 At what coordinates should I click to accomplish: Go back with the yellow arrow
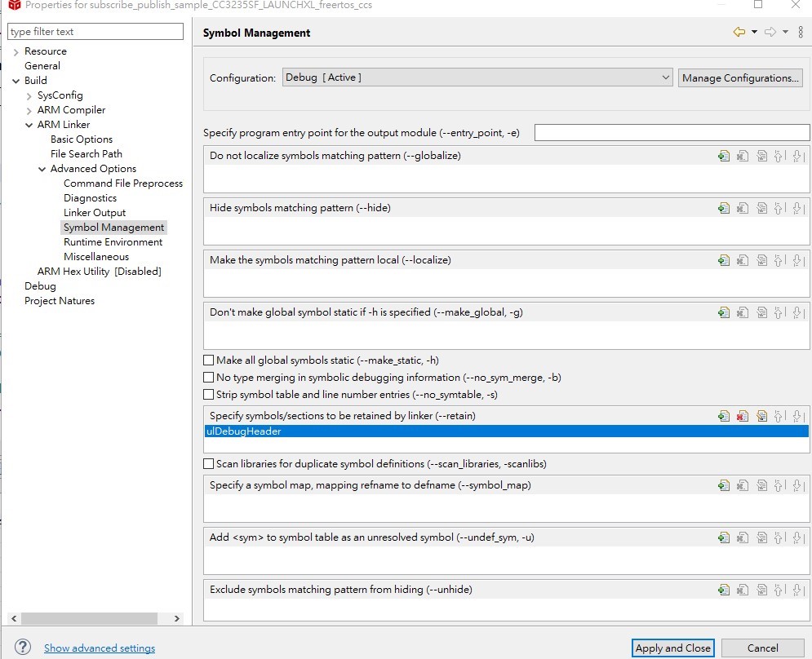point(739,33)
